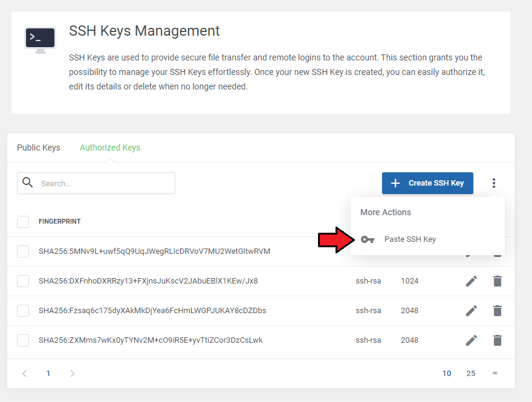
Task: Edit key SHA256:Fzsaq6c175 with the pencil
Action: click(472, 310)
